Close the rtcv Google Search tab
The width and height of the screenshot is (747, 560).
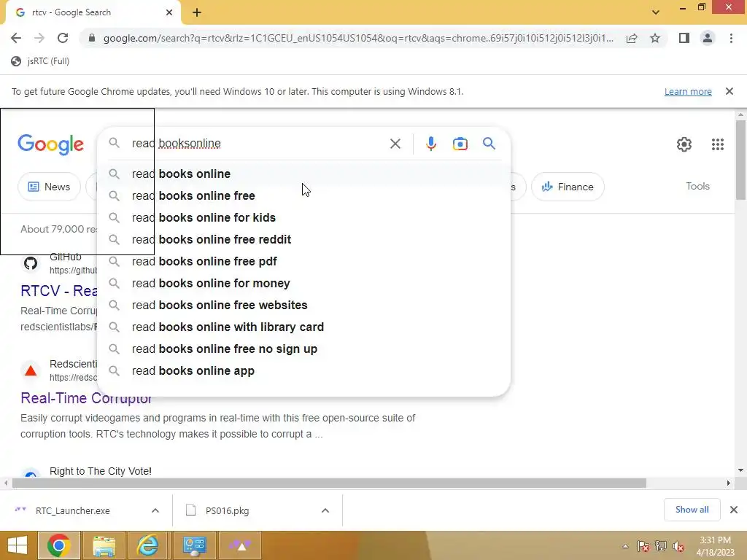pyautogui.click(x=169, y=12)
